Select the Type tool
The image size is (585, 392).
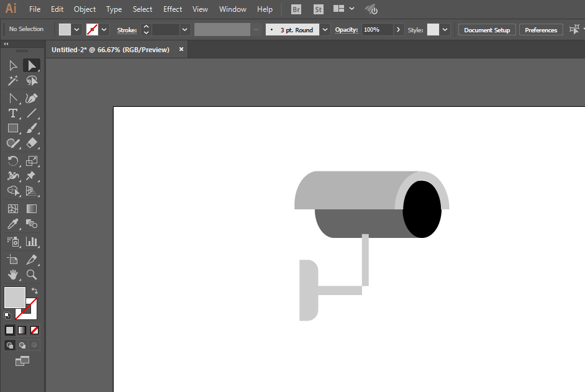[13, 113]
